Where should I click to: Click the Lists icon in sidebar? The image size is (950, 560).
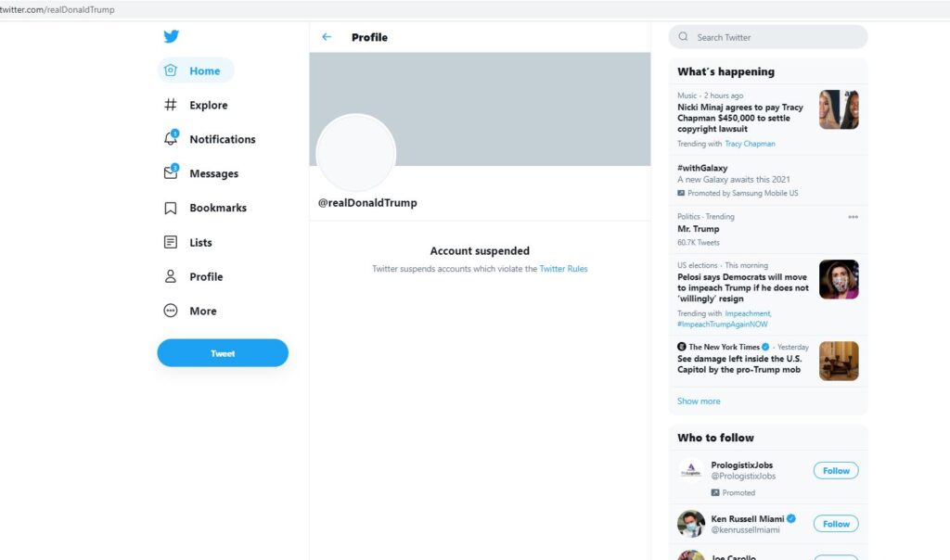[171, 242]
